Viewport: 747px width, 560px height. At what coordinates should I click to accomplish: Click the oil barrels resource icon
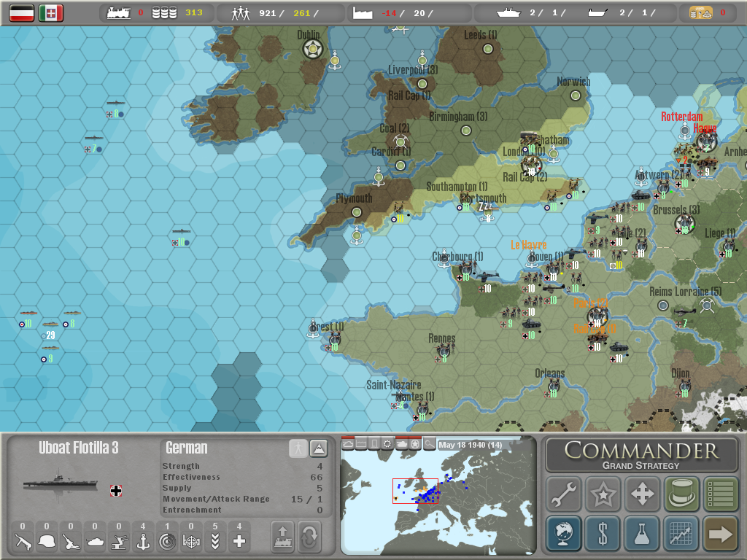pos(164,13)
